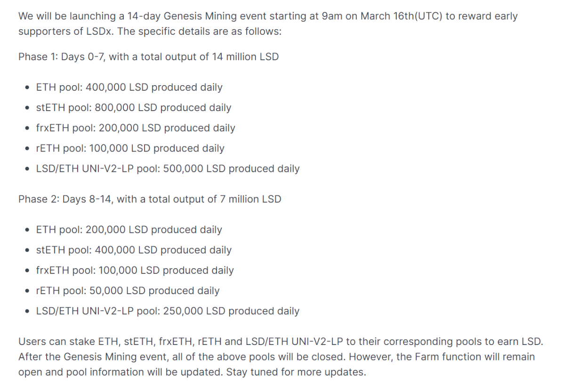This screenshot has height=392, width=587.
Task: Click the '7 million LSD' total output text
Action: click(x=250, y=199)
